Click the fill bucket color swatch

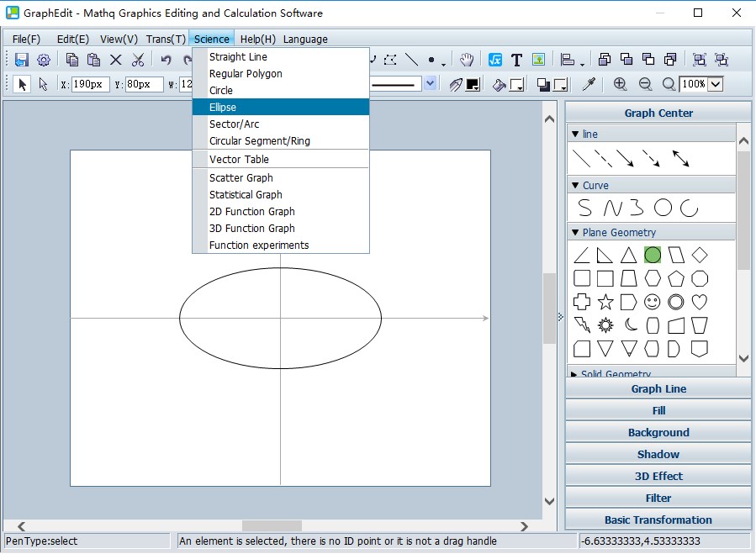(x=517, y=85)
